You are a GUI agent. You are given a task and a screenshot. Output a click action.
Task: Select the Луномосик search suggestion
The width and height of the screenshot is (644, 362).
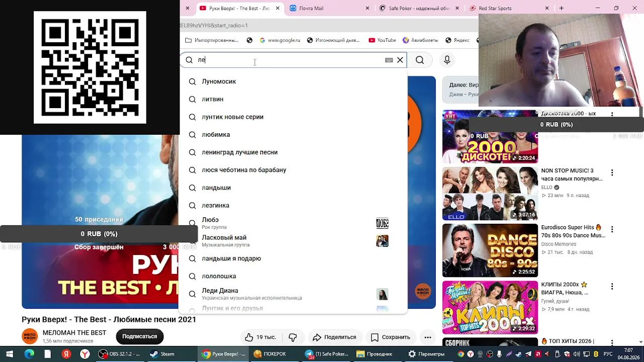click(x=293, y=81)
